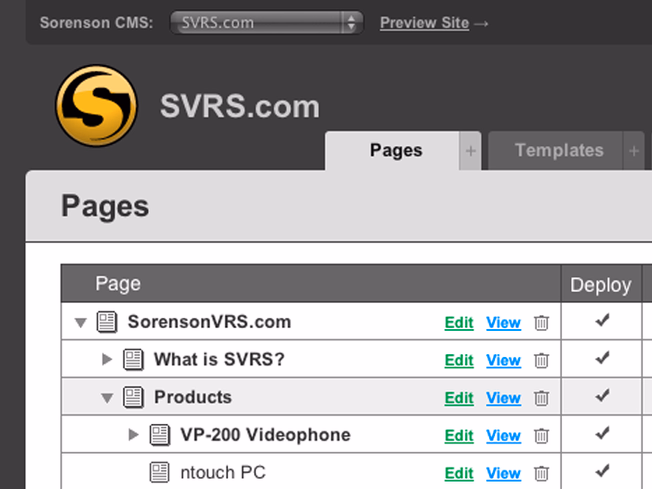
Task: Edit the What is SVRS? page
Action: tap(459, 360)
